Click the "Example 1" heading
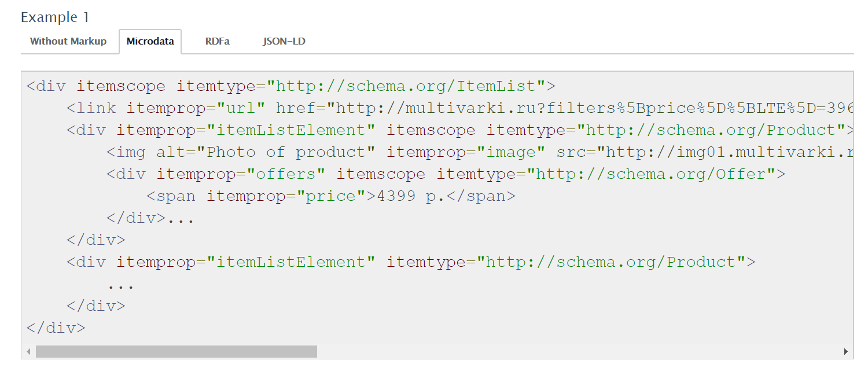868x375 pixels. [55, 17]
